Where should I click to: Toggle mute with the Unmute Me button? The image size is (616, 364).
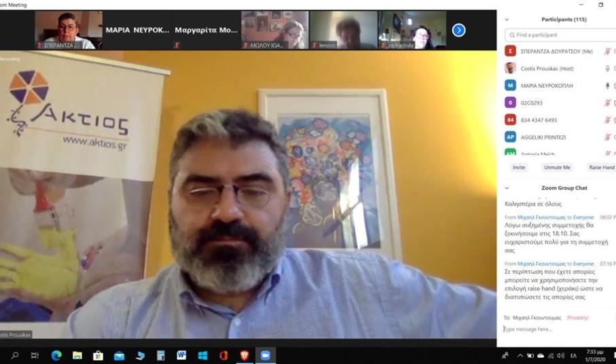(x=557, y=167)
